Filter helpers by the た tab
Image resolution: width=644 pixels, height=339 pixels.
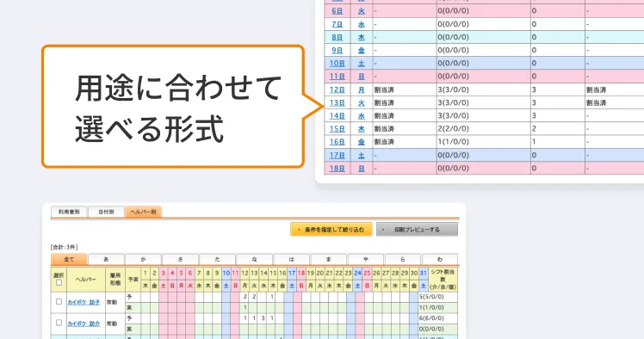coord(217,259)
